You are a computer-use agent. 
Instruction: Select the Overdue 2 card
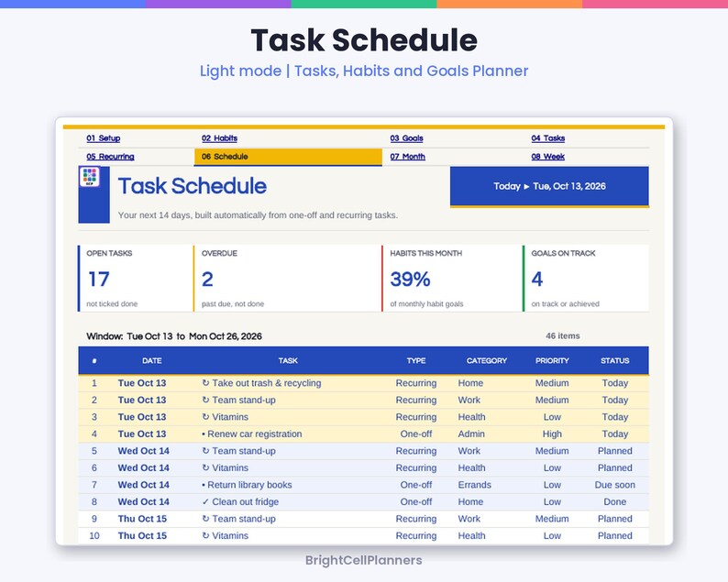[x=287, y=278]
